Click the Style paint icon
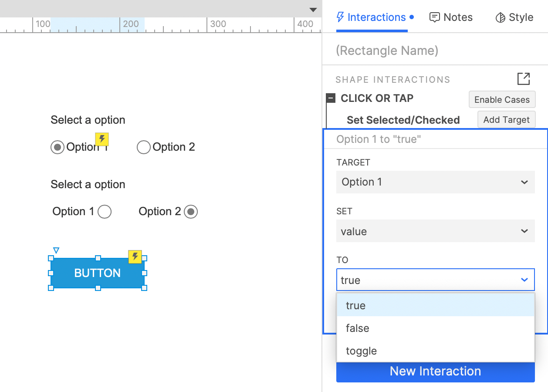 500,17
